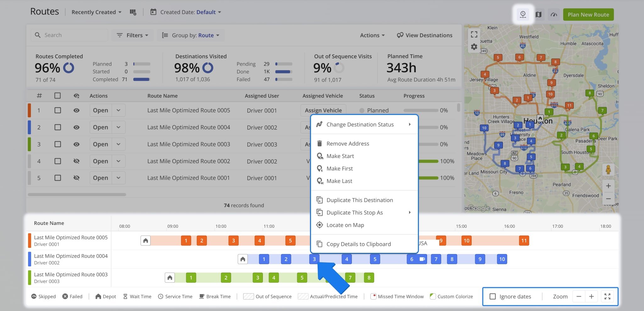Click the calendar icon beside Created Date
This screenshot has height=311, width=644.
tap(153, 12)
